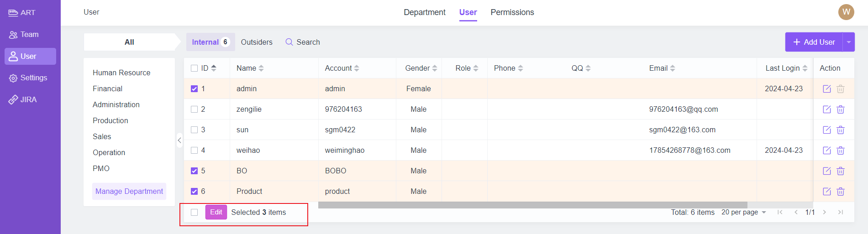Image resolution: width=868 pixels, height=234 pixels.
Task: Click the Search magnifier icon
Action: [x=289, y=42]
